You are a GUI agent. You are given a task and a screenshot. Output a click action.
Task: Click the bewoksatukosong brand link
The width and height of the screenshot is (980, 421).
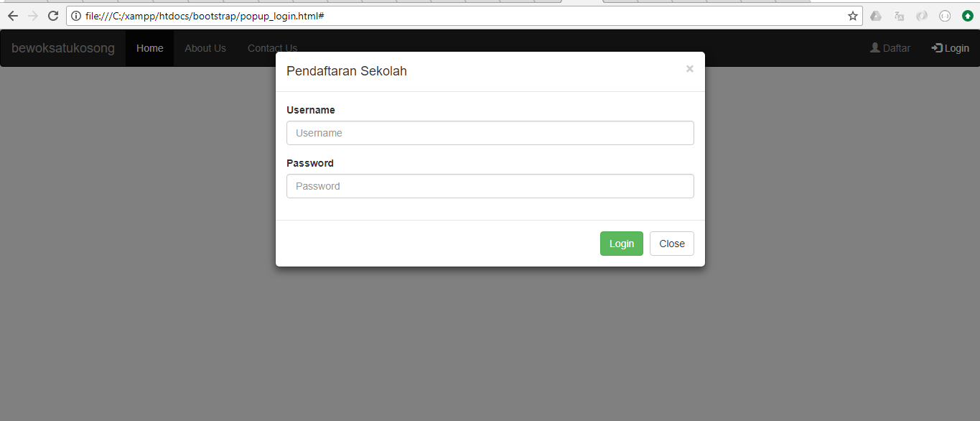[x=63, y=48]
